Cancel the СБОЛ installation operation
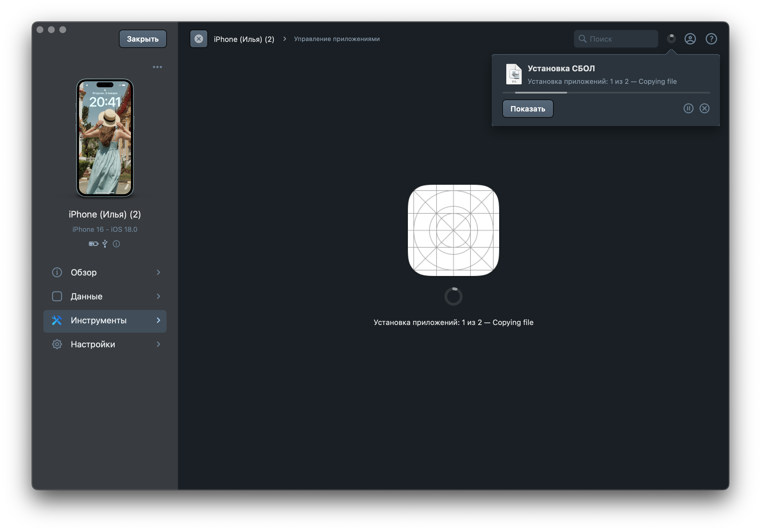 tap(704, 108)
